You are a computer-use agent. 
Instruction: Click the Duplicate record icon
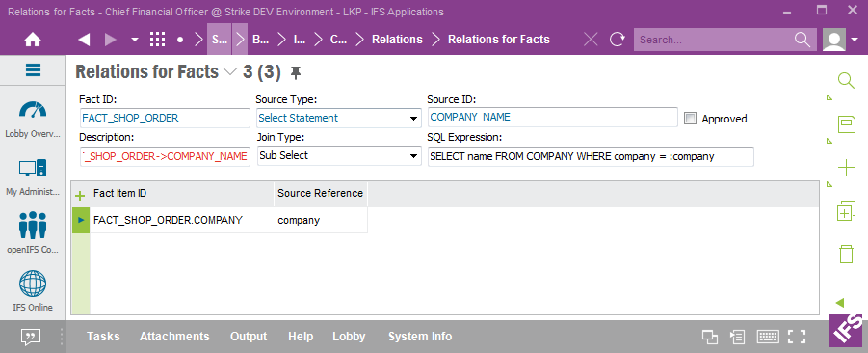[847, 211]
